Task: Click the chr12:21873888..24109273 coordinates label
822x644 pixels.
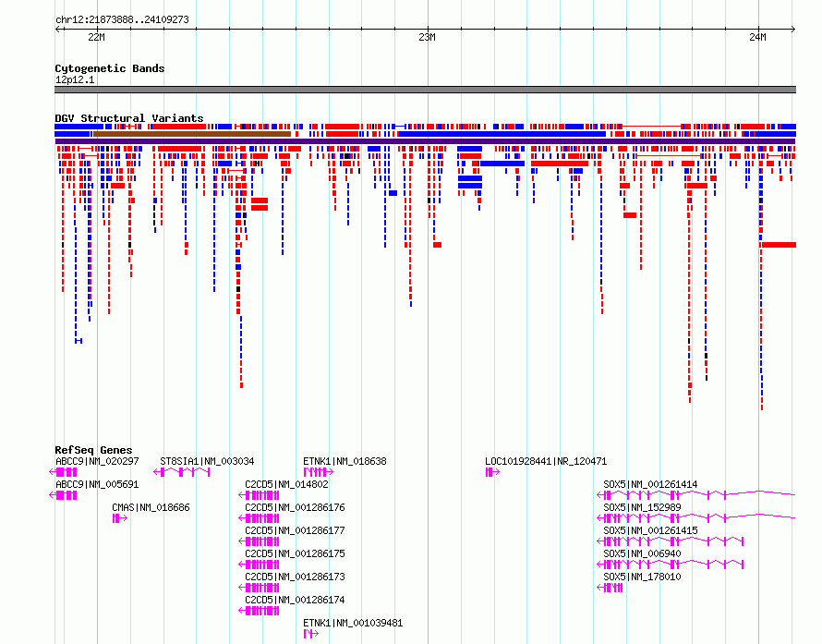Action: (x=122, y=19)
